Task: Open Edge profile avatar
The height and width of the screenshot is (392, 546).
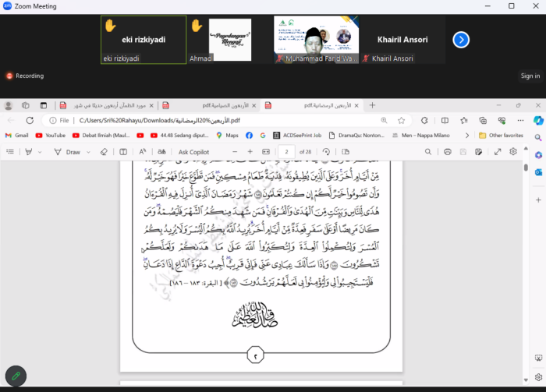Action: pos(9,105)
